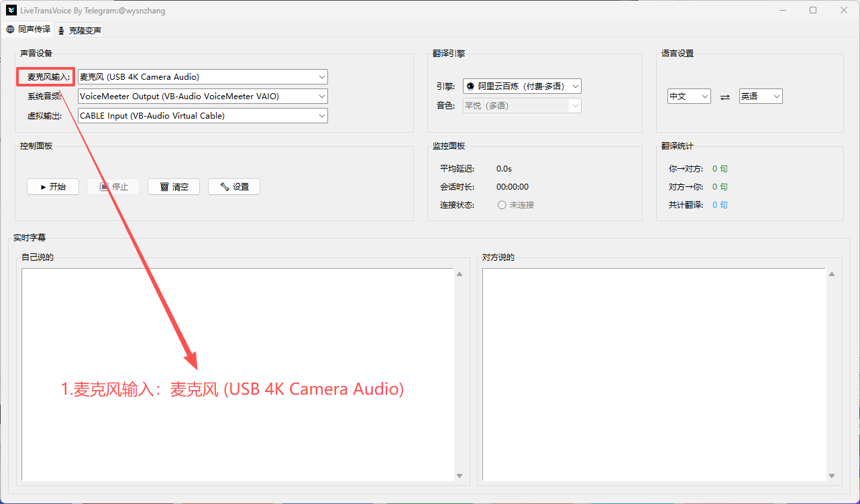This screenshot has width=860, height=504.
Task: Click inside the 自己说的 subtitle text area
Action: tap(237, 375)
